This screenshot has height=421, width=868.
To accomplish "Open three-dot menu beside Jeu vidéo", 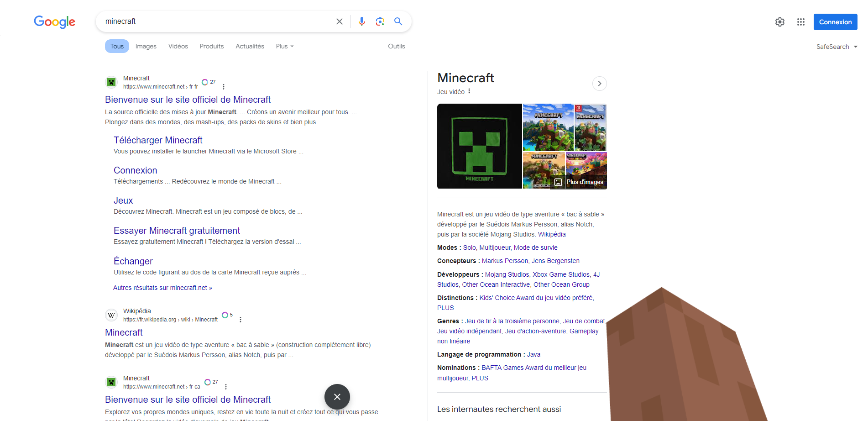I will pos(469,91).
